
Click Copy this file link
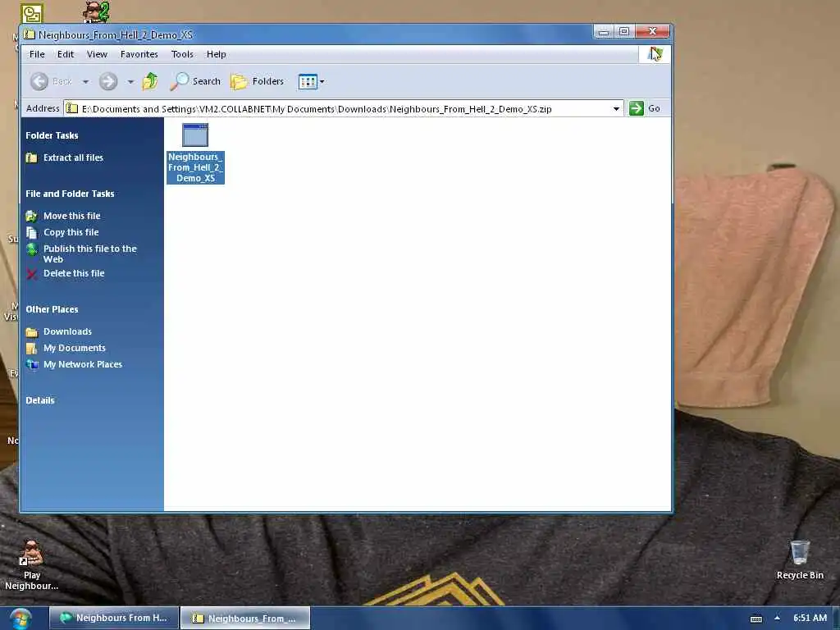point(71,232)
